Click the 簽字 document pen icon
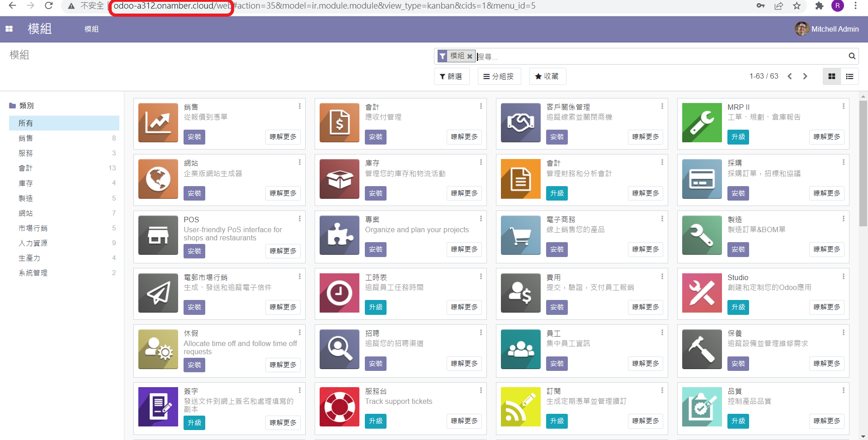This screenshot has height=440, width=868. [x=158, y=407]
